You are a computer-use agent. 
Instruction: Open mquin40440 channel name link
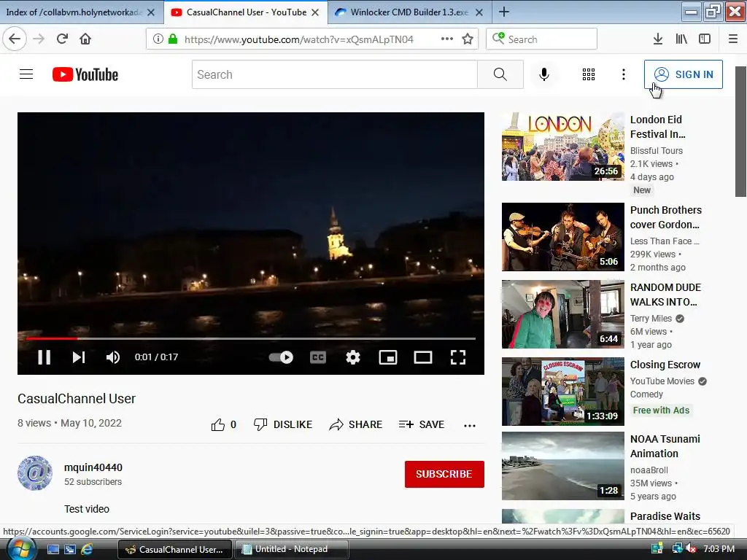93,467
